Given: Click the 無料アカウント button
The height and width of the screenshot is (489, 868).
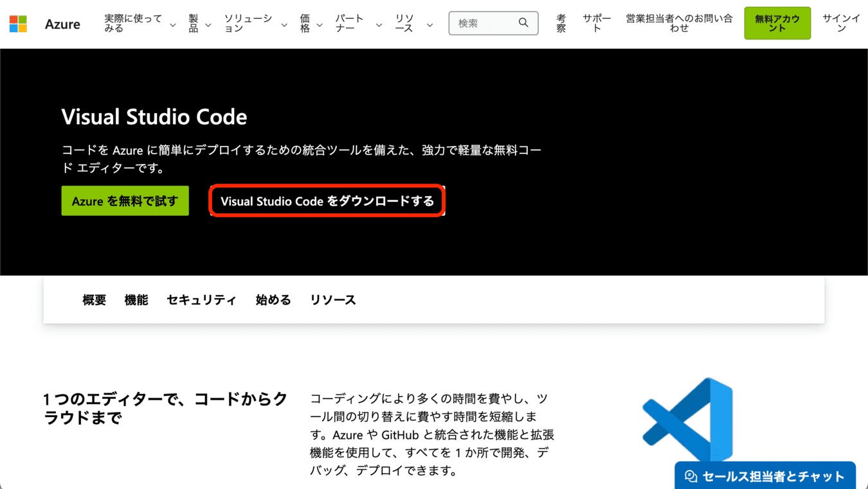Looking at the screenshot, I should (777, 23).
